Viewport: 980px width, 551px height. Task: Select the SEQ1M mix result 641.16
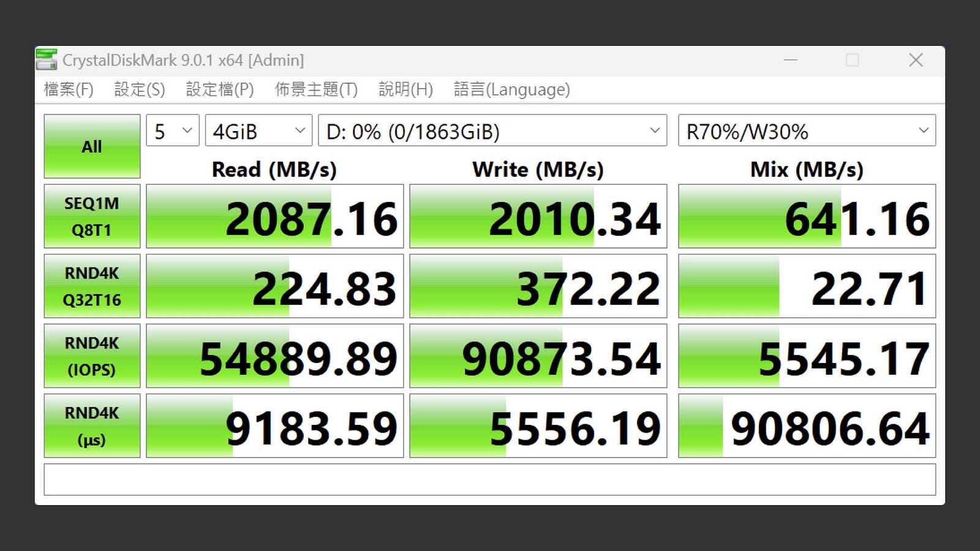[x=807, y=216]
